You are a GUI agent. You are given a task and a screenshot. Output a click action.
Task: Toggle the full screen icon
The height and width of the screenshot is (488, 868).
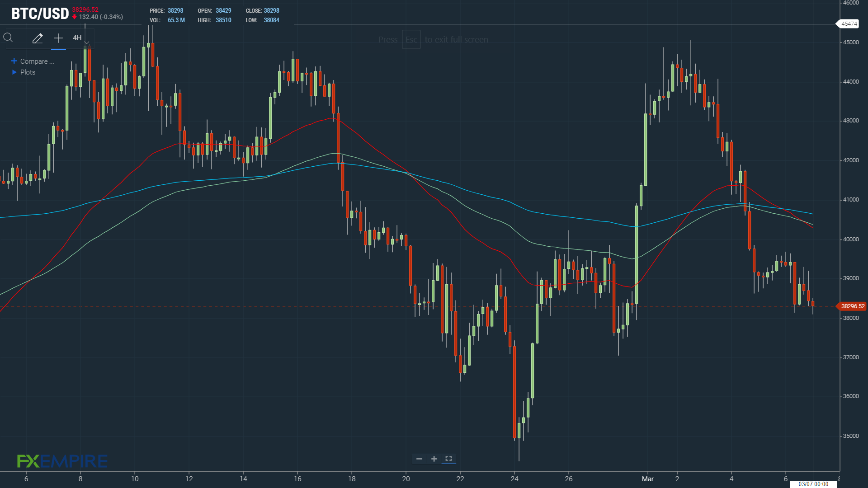[x=448, y=459]
